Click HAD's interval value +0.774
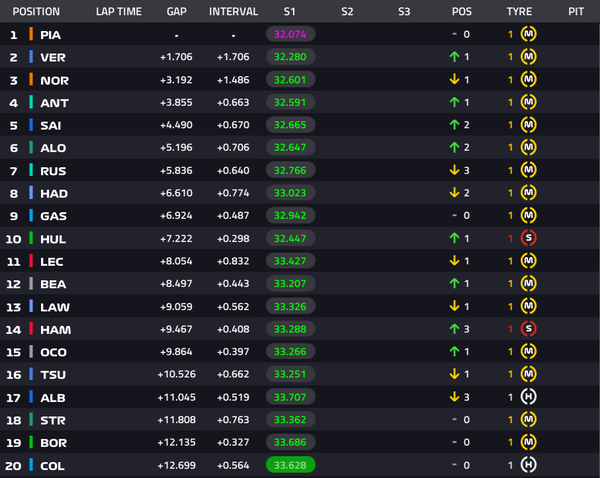This screenshot has height=478, width=600. [233, 193]
